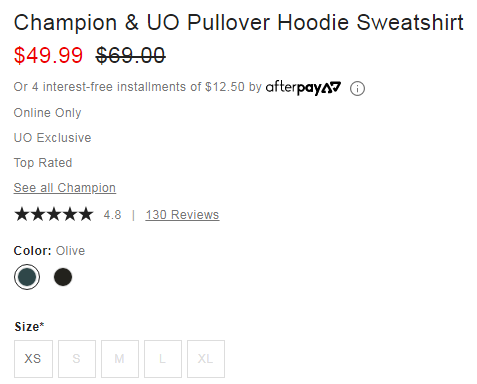Viewport: 477px width, 384px height.
Task: Click the $49.99 sale price
Action: coord(48,55)
